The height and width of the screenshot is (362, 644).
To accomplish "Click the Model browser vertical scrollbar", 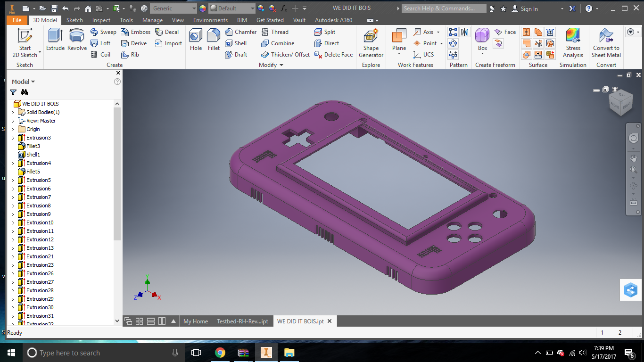I will pyautogui.click(x=117, y=173).
